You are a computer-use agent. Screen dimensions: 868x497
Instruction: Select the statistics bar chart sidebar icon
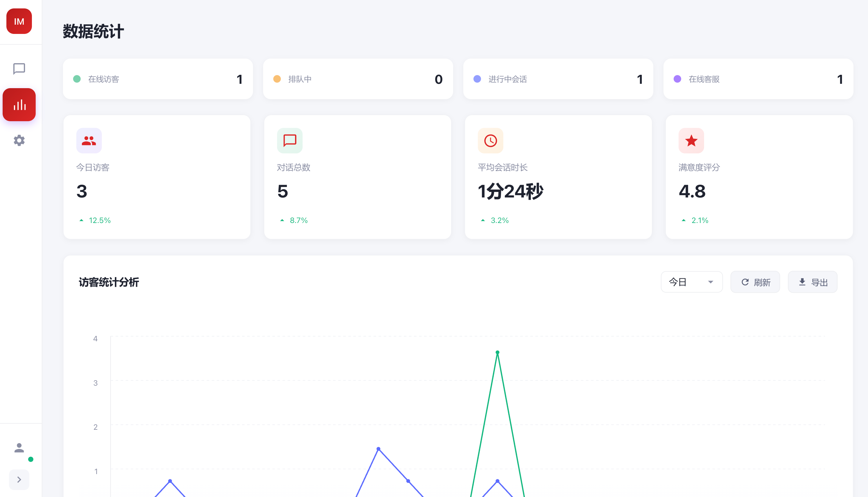pos(19,105)
